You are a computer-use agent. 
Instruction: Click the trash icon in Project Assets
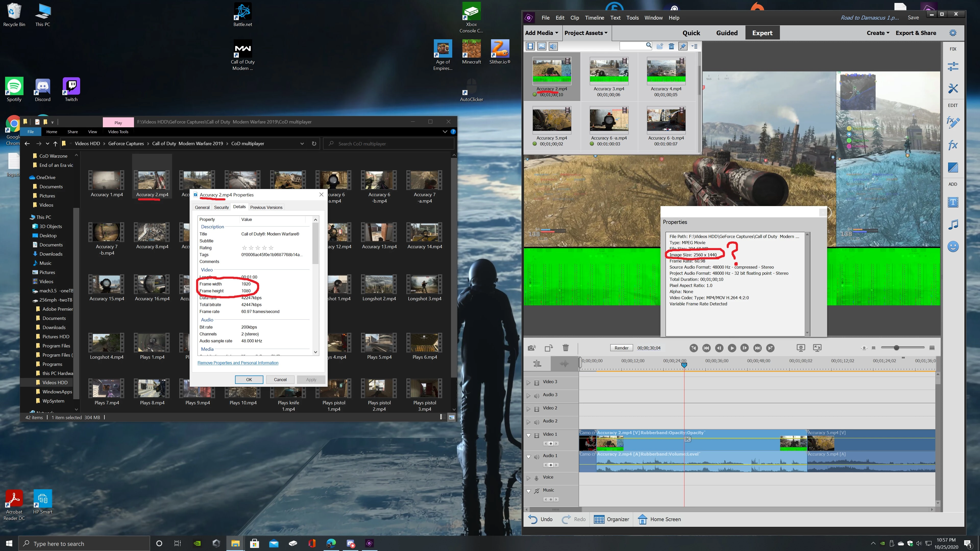click(671, 46)
